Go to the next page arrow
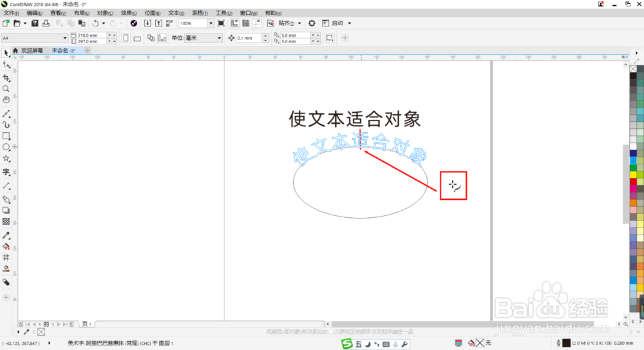This screenshot has width=644, height=350. (59, 324)
